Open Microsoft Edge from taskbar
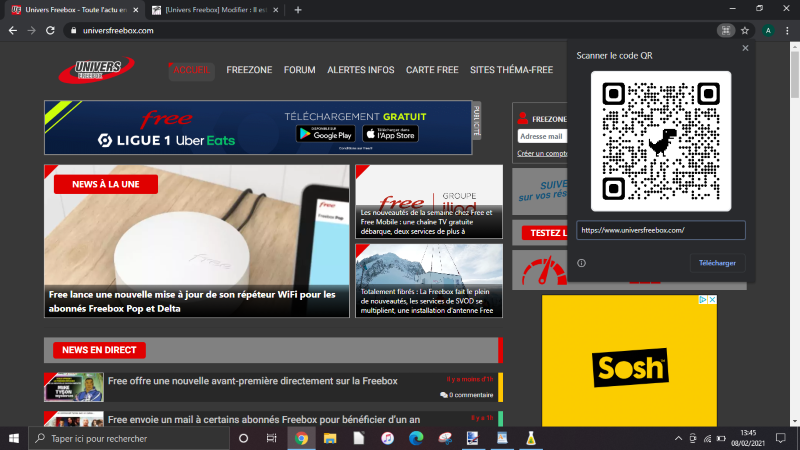This screenshot has width=800, height=450. (416, 438)
